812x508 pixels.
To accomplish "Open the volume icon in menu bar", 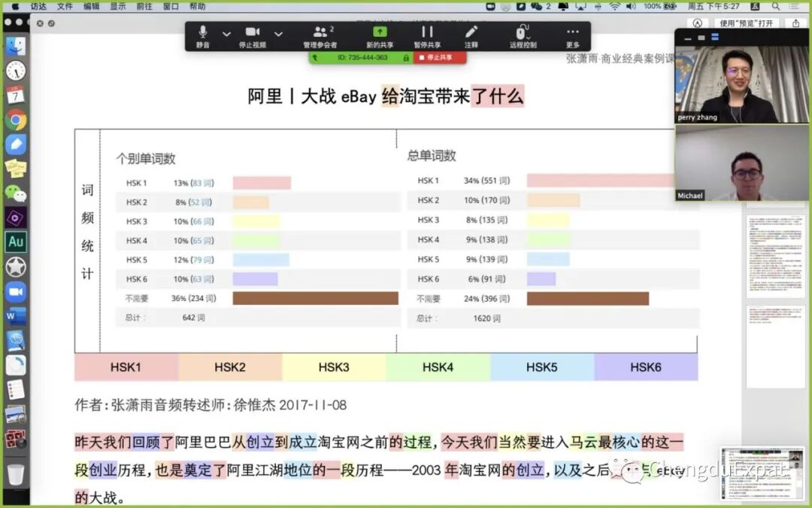I will coord(630,6).
